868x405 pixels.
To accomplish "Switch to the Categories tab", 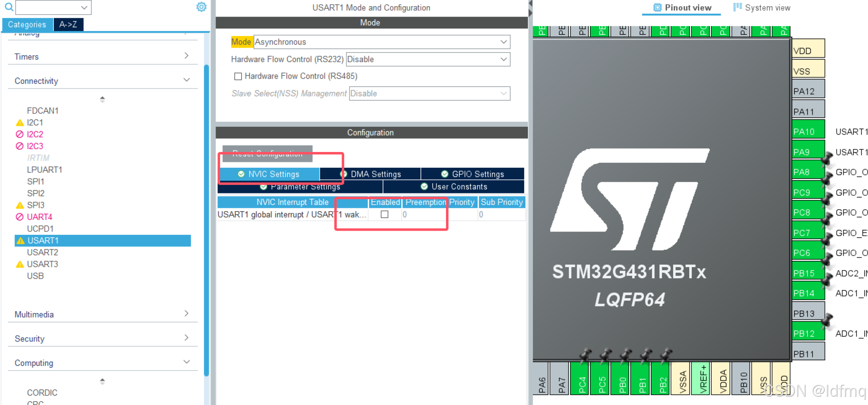I will pyautogui.click(x=27, y=24).
